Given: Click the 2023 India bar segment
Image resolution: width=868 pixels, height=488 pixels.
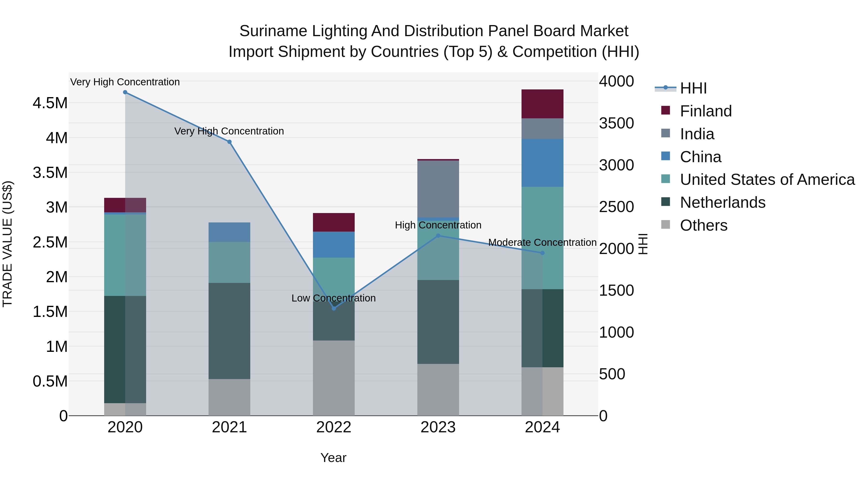Looking at the screenshot, I should tap(438, 189).
